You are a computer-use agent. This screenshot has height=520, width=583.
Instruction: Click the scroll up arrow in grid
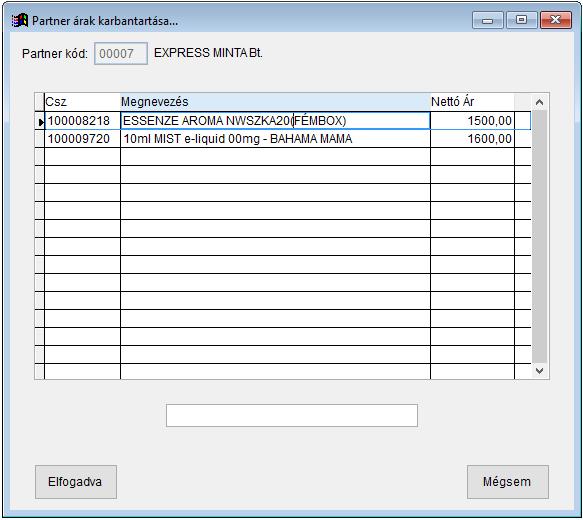(539, 102)
